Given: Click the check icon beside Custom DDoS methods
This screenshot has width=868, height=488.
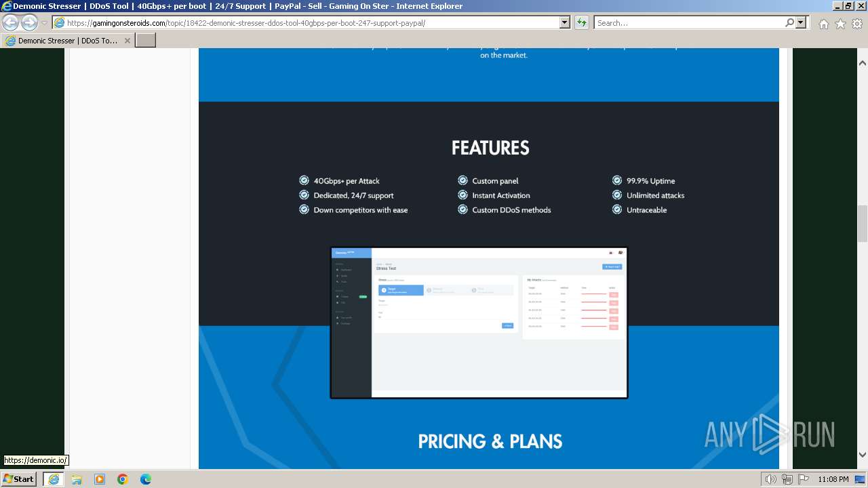Looking at the screenshot, I should click(462, 209).
